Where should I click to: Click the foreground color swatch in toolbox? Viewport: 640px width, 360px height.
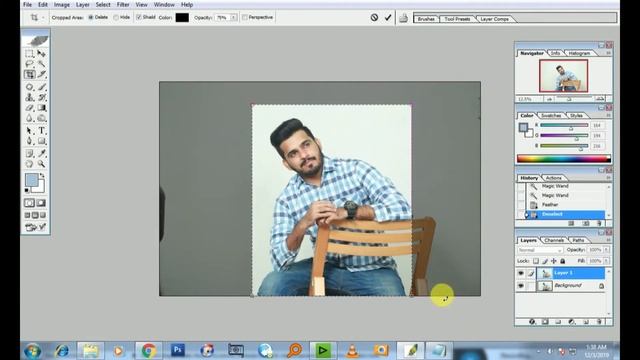(x=31, y=180)
